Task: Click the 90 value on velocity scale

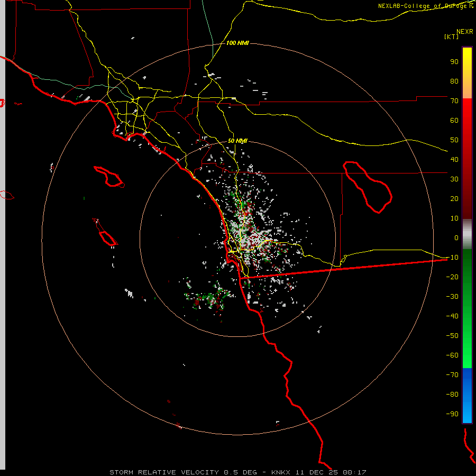Action: pyautogui.click(x=454, y=62)
